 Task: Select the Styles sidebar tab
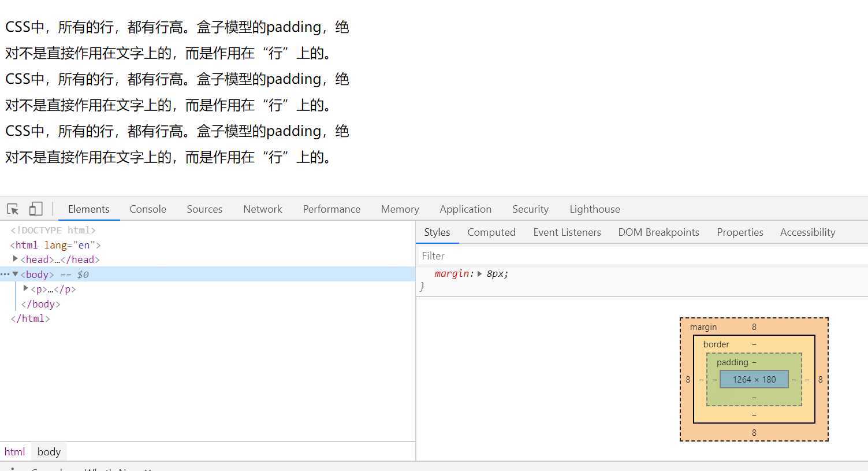tap(437, 232)
